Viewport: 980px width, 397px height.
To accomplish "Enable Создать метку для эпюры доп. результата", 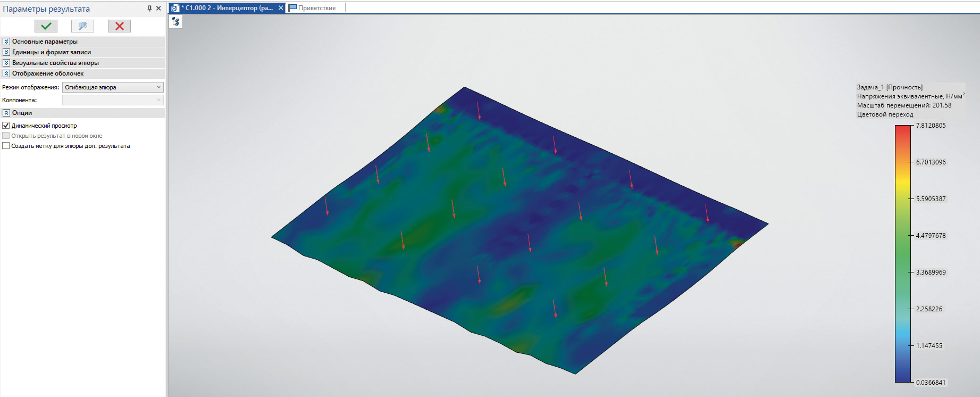I will pyautogui.click(x=6, y=146).
